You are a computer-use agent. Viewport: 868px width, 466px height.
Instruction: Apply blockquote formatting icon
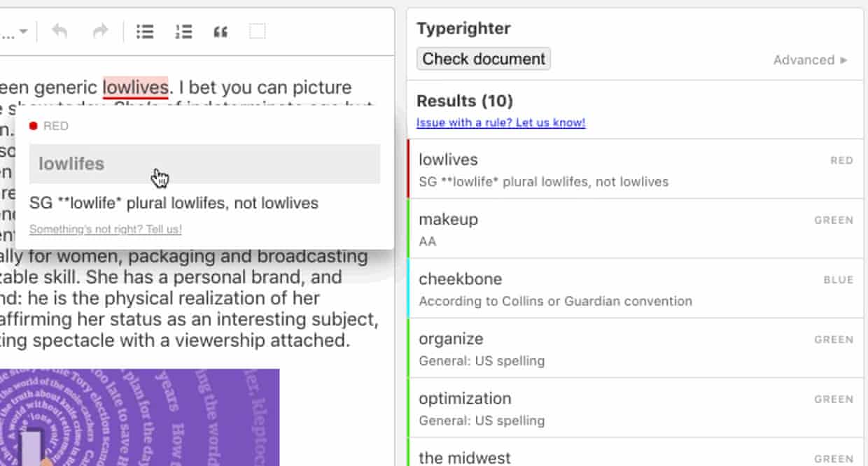(x=220, y=31)
